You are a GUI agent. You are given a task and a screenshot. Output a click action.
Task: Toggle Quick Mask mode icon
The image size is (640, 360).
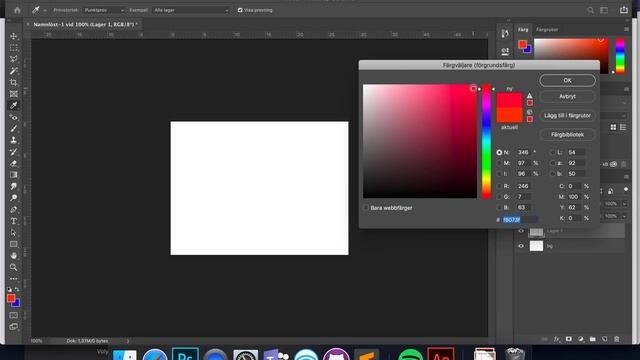(x=13, y=315)
